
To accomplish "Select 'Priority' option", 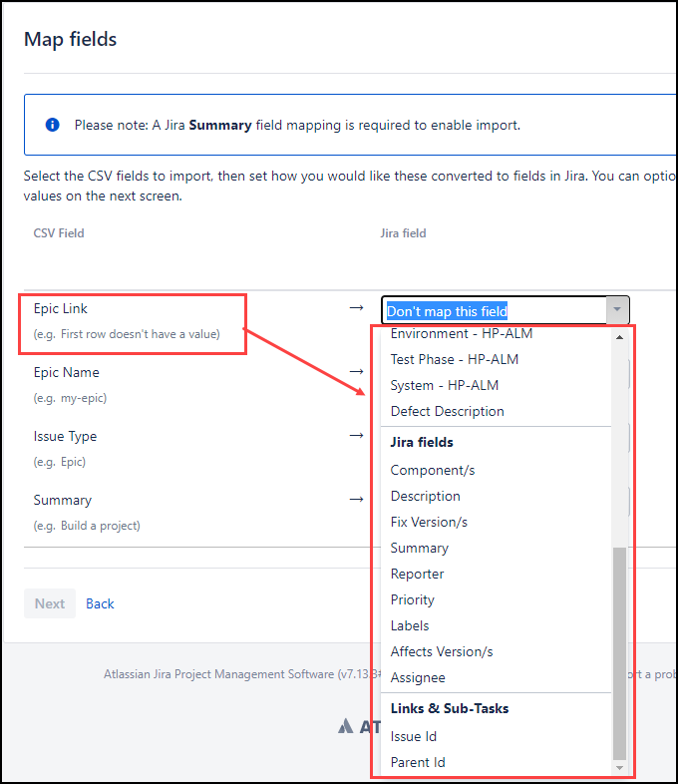I will pos(412,600).
